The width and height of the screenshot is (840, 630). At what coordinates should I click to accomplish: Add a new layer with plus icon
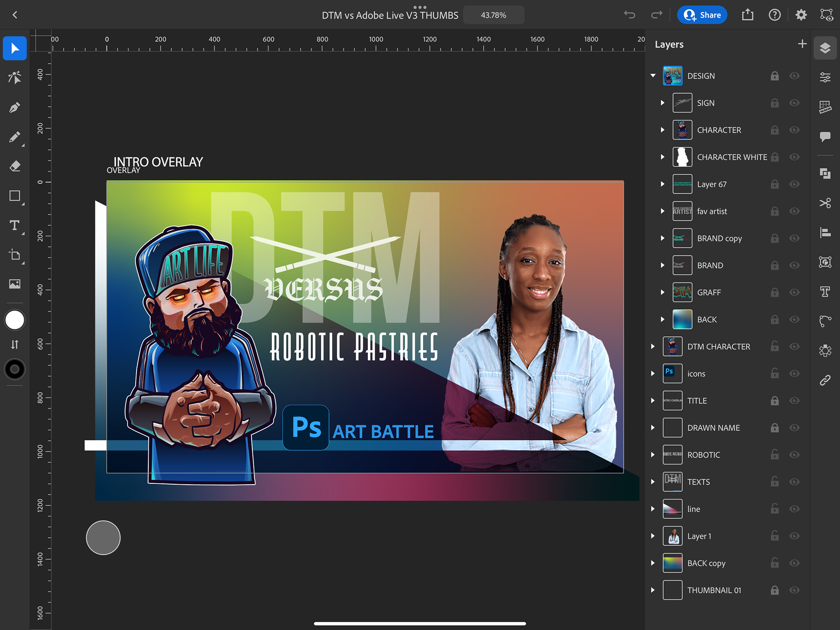[802, 44]
